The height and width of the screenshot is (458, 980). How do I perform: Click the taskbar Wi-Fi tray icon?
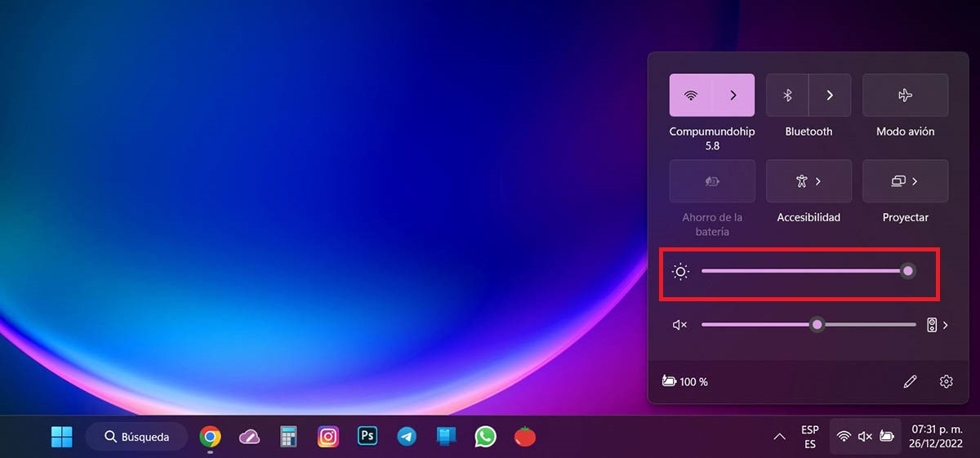tap(844, 437)
